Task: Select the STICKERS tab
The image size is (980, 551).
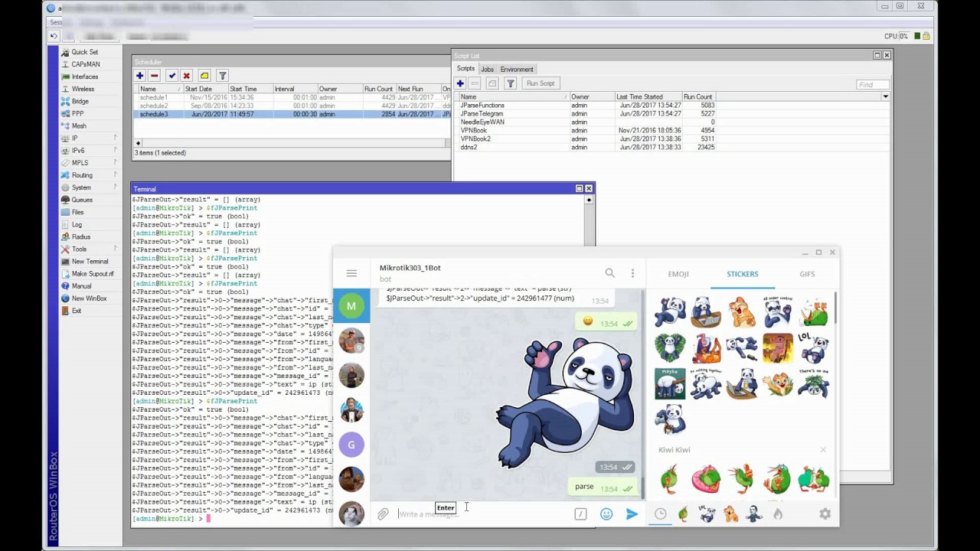Action: pos(743,274)
